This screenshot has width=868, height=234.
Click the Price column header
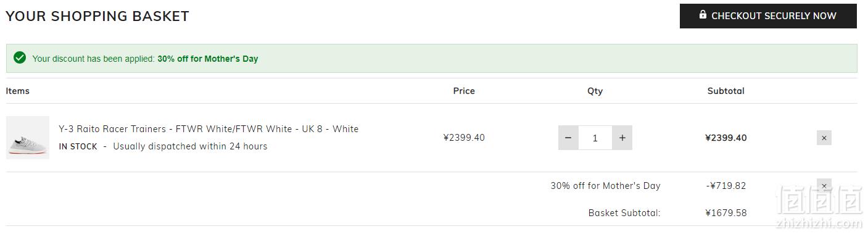click(464, 91)
